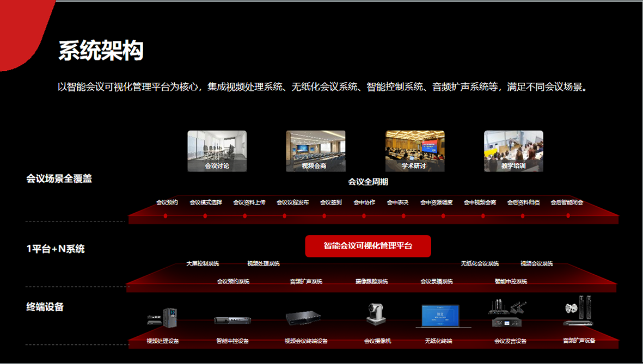
Task: Click the 系统架构 slide title
Action: [x=101, y=51]
